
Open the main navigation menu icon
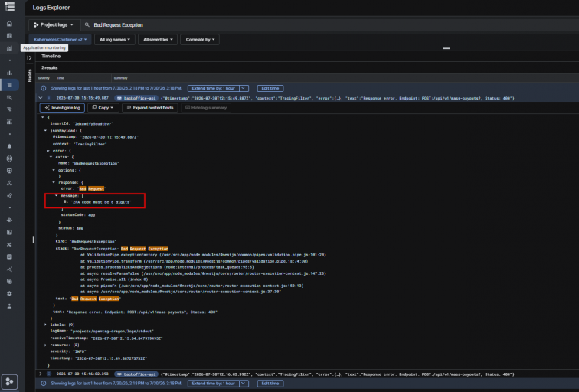[10, 7]
